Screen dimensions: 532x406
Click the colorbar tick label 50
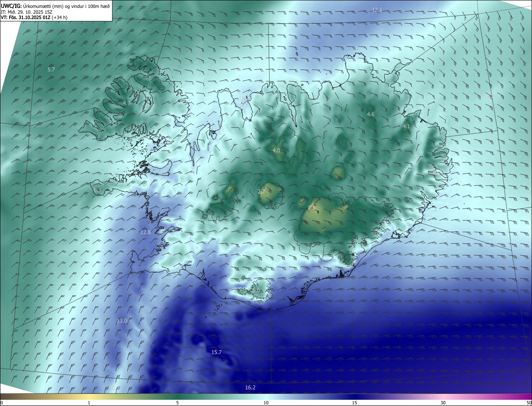[529, 403]
